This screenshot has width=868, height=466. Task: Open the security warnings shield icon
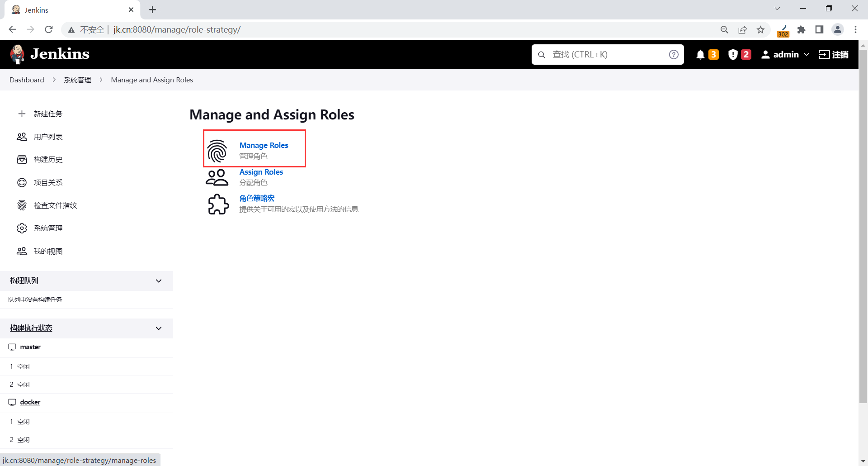point(733,55)
